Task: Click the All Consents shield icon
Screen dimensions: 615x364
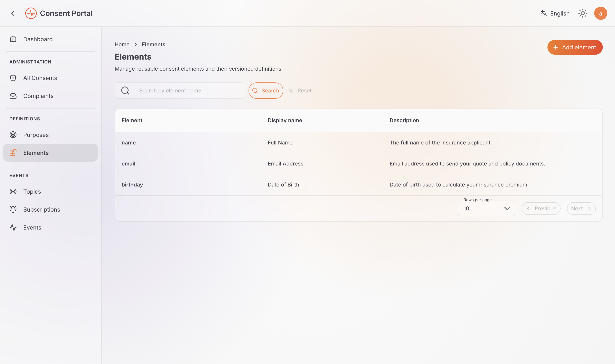Action: 13,78
